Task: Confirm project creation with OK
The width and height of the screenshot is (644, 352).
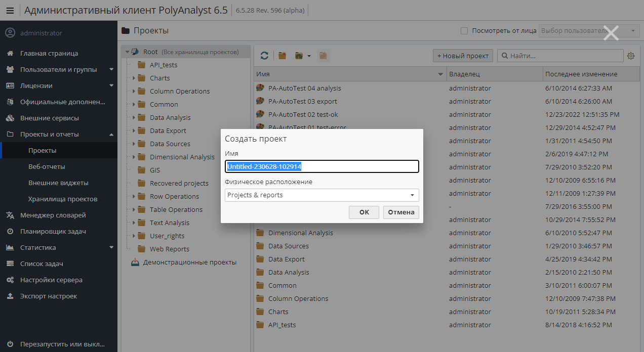Action: coord(364,212)
